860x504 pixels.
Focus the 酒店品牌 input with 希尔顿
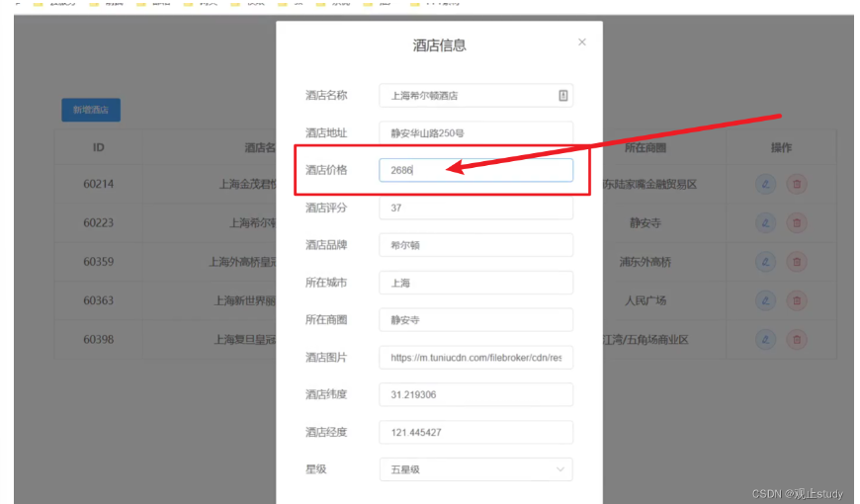pos(476,245)
